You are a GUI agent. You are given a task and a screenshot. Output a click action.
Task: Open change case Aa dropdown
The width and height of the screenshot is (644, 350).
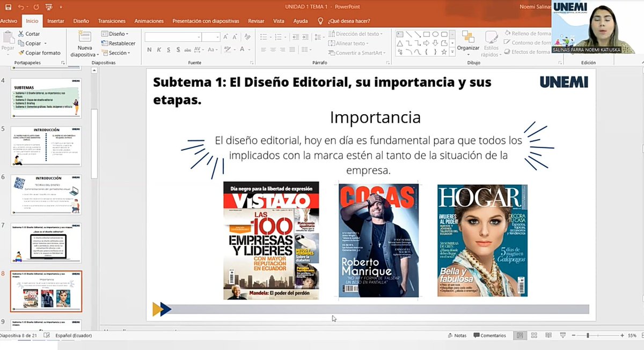(x=213, y=50)
